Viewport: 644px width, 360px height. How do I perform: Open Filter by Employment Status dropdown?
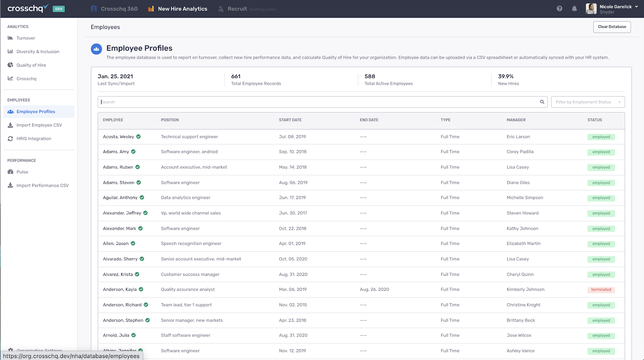[x=588, y=102]
